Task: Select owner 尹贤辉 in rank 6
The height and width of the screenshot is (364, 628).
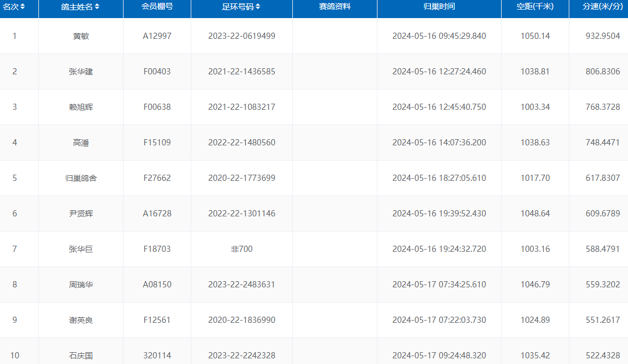Action: point(81,214)
